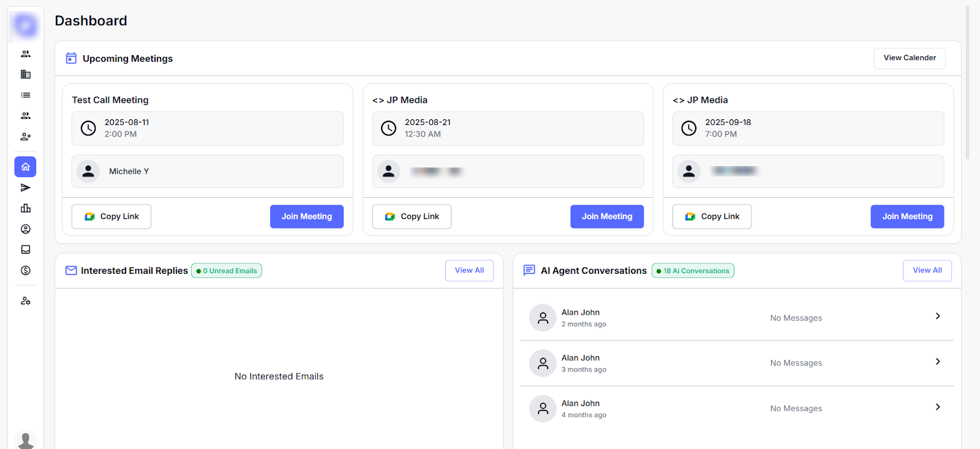Expand first Alan John conversation from 2 months ago
This screenshot has width=980, height=449.
coord(937,316)
